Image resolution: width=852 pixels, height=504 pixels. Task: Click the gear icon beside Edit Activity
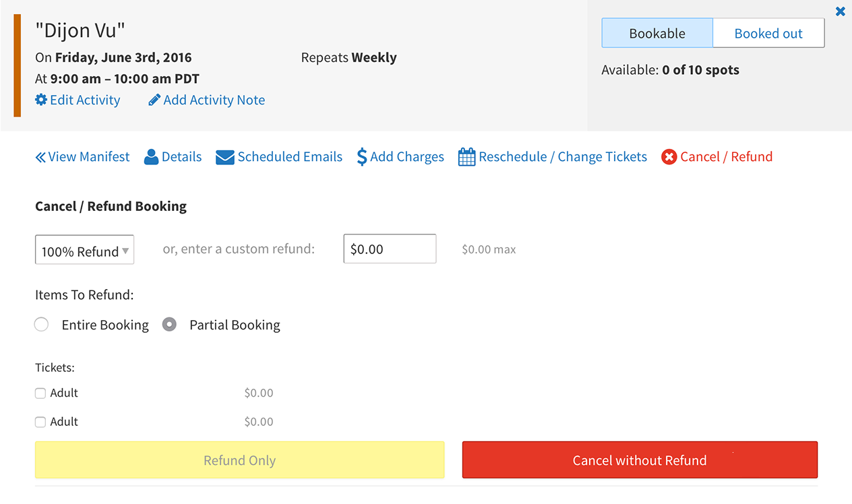pos(41,100)
